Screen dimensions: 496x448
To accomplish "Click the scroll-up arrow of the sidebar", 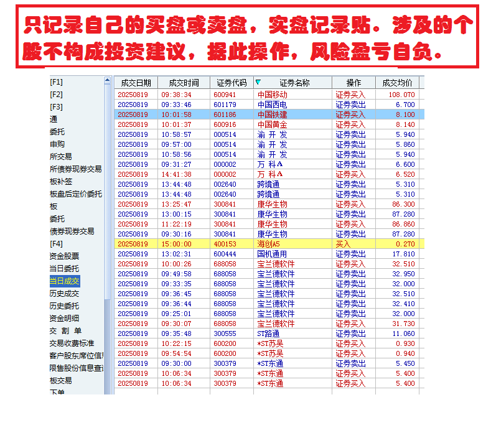I will 107,80.
